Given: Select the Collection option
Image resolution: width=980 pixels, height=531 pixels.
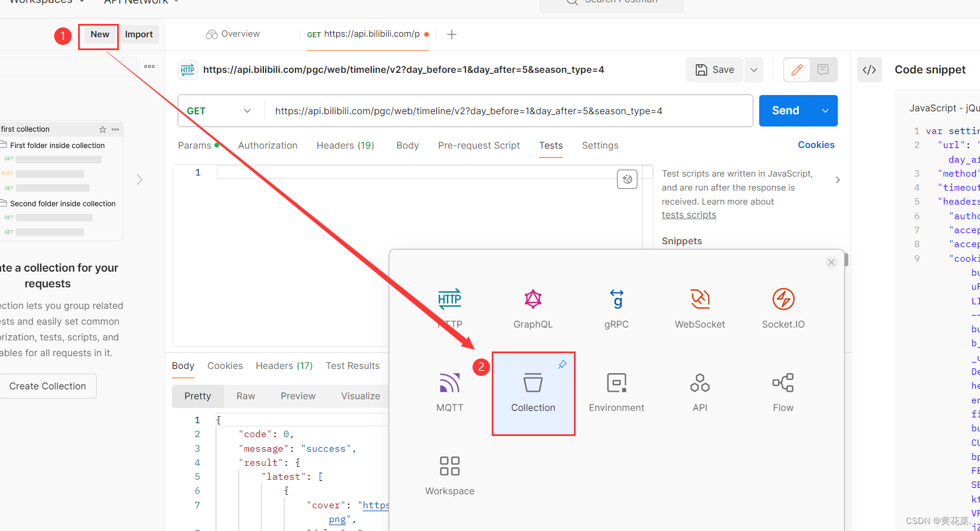Looking at the screenshot, I should pos(533,393).
